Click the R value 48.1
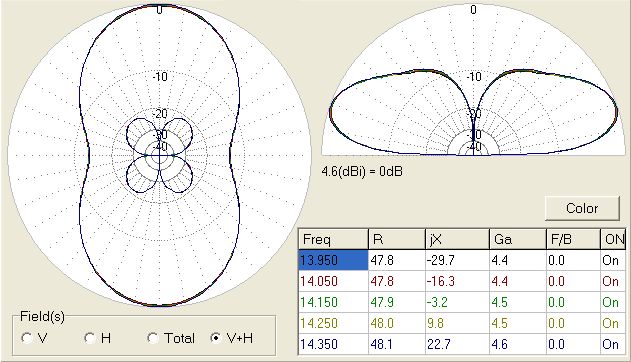Image resolution: width=631 pixels, height=362 pixels. [397, 344]
